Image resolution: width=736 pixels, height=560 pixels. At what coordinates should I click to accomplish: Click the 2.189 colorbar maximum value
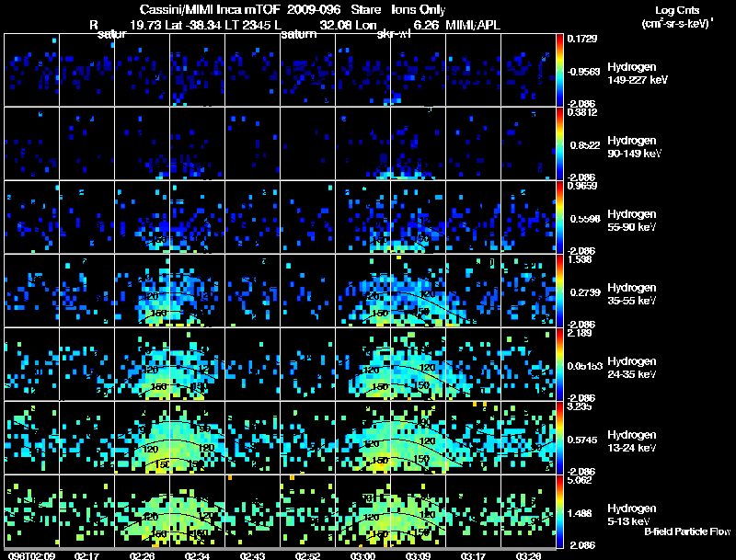pyautogui.click(x=580, y=333)
